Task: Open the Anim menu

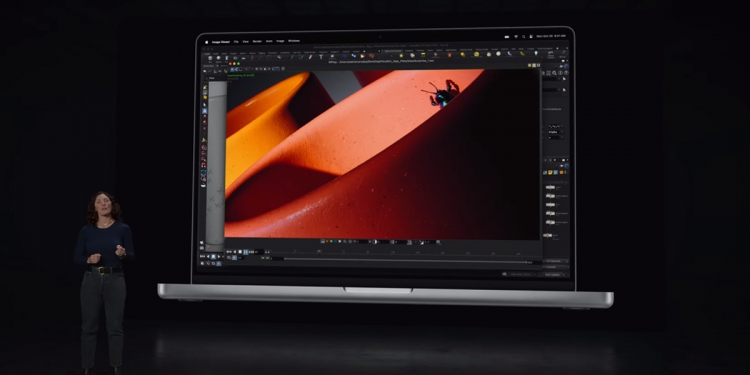Action: click(x=269, y=42)
